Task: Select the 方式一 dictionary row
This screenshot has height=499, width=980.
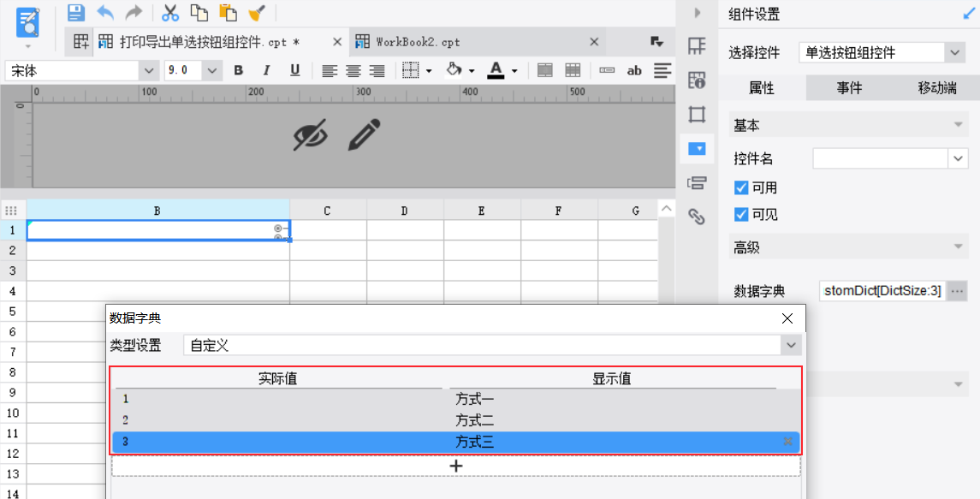Action: tap(456, 398)
